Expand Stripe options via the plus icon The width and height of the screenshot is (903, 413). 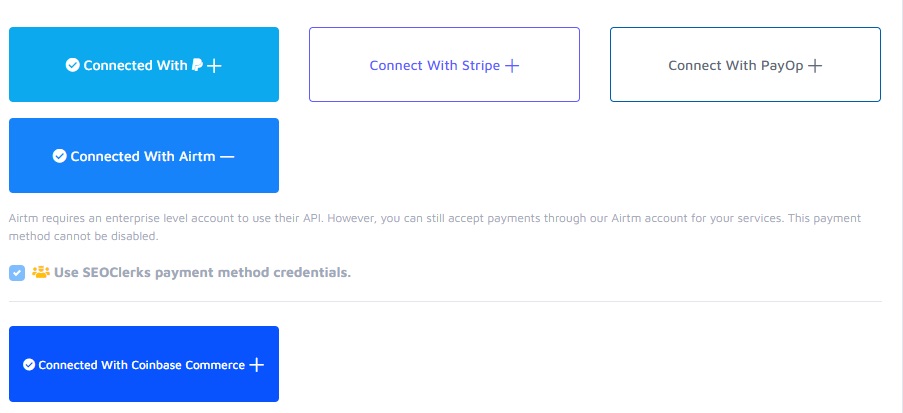(512, 66)
